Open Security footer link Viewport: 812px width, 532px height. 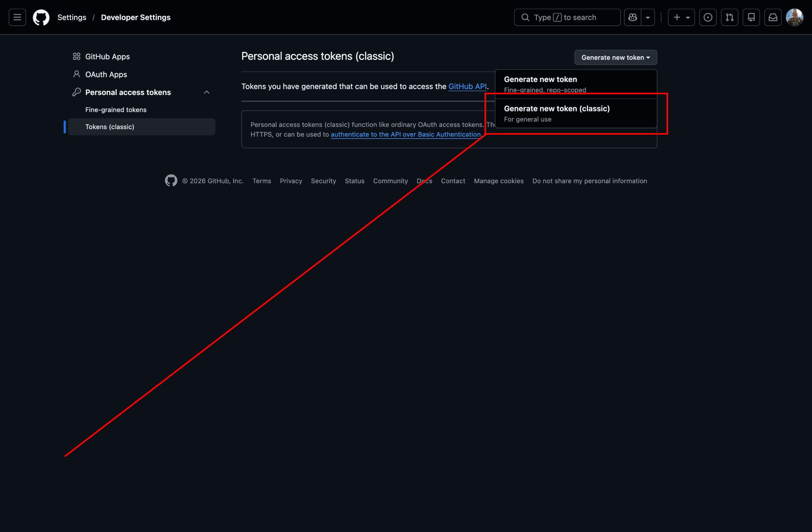pyautogui.click(x=324, y=181)
